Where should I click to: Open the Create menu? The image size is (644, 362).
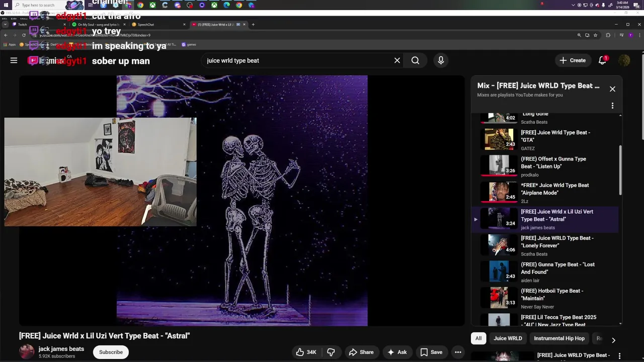(573, 60)
